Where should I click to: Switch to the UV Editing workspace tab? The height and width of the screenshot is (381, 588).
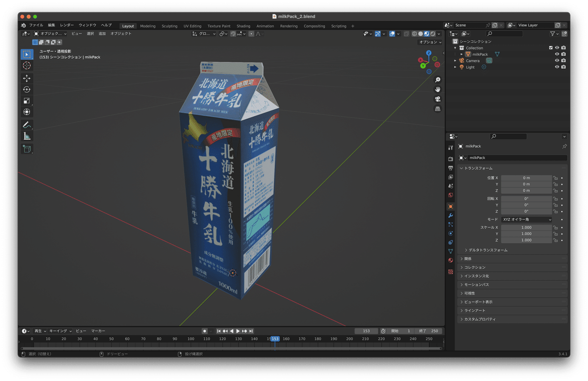click(192, 26)
